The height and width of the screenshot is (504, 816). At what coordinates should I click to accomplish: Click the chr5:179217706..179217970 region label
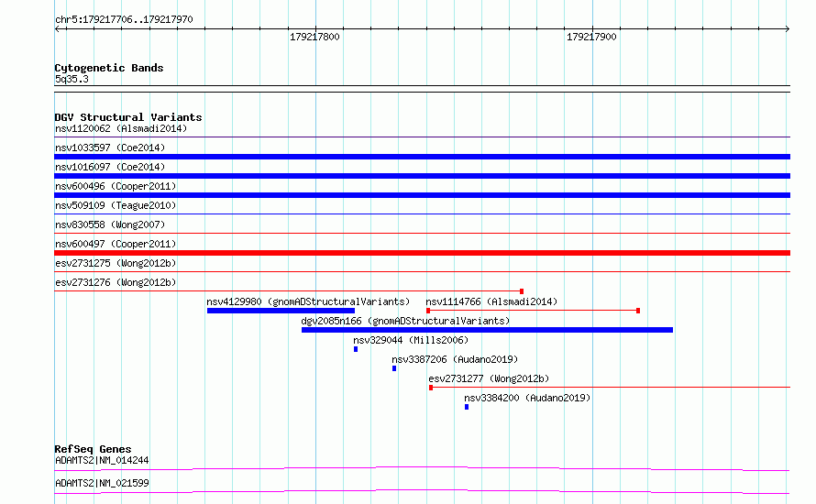[124, 19]
